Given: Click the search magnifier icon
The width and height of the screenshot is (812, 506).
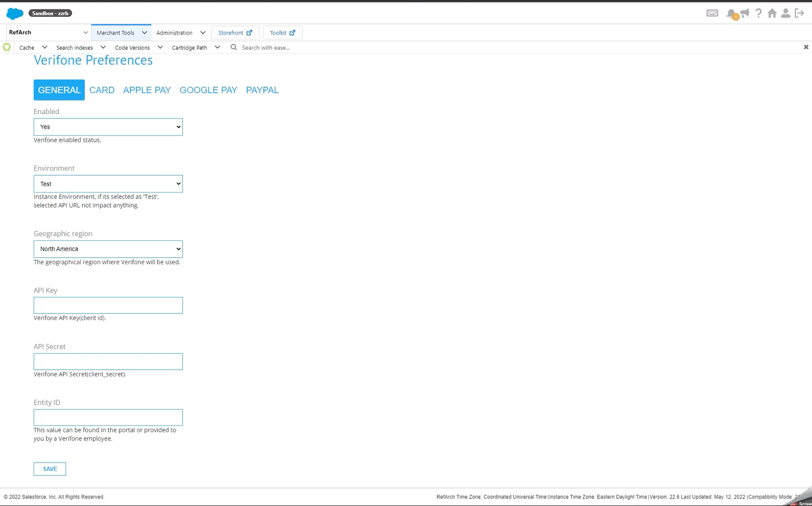Looking at the screenshot, I should click(234, 47).
